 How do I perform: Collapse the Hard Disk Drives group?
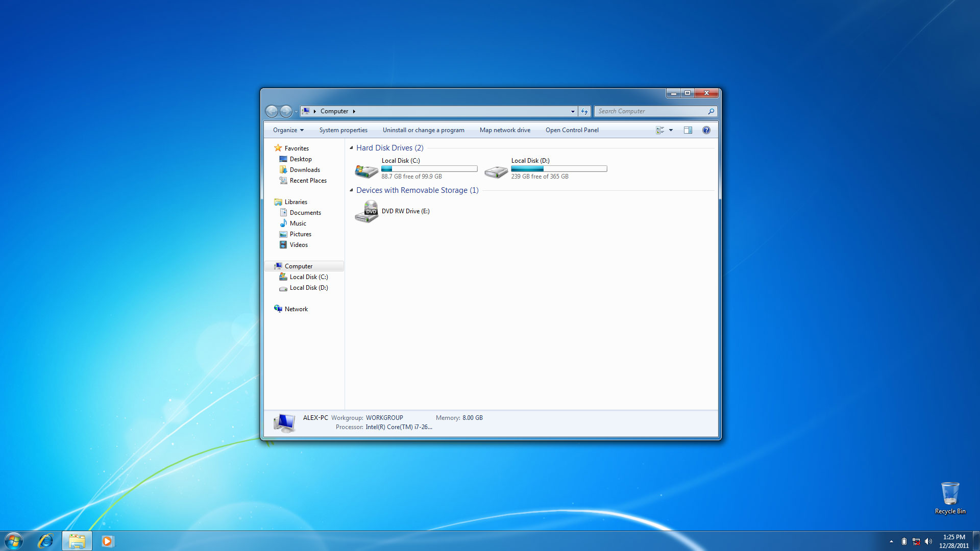point(351,148)
